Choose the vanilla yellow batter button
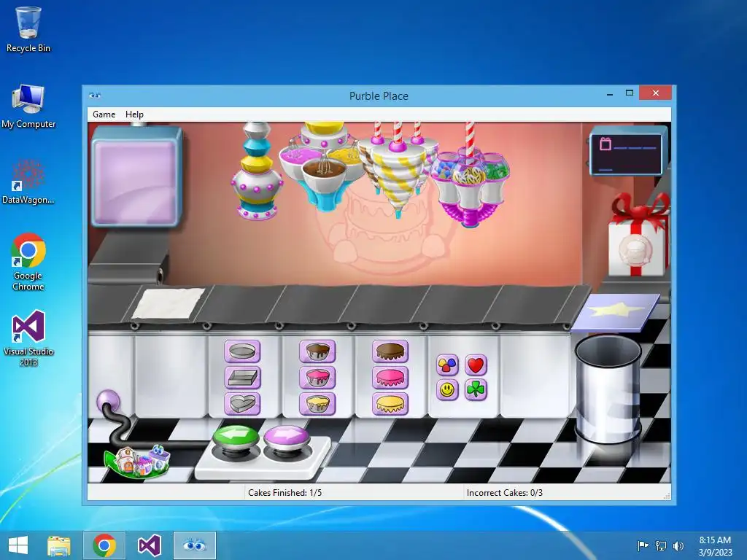The width and height of the screenshot is (747, 560). [317, 404]
